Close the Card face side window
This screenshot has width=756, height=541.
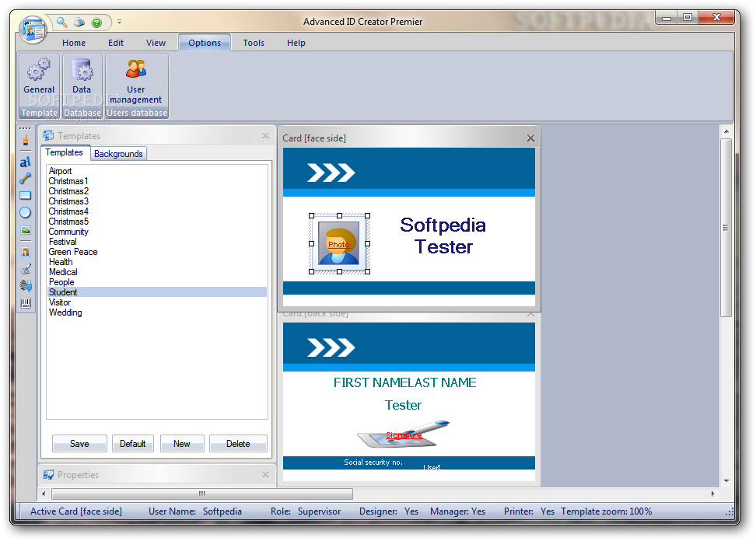(x=530, y=138)
